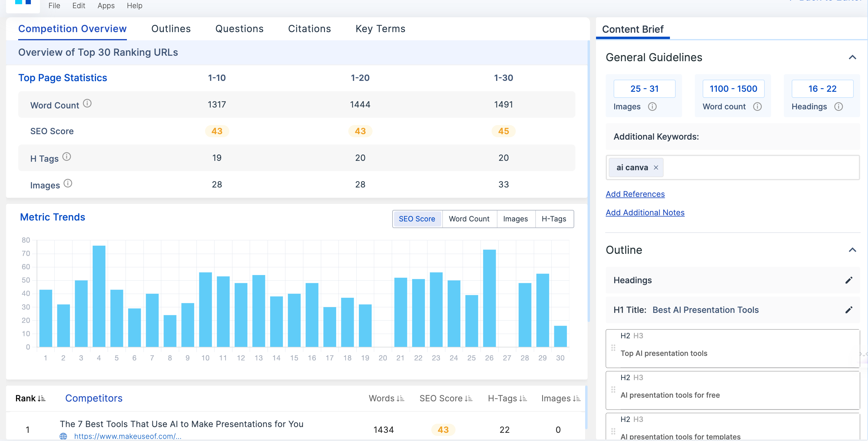Select the H-Tags metric trend button

[554, 219]
